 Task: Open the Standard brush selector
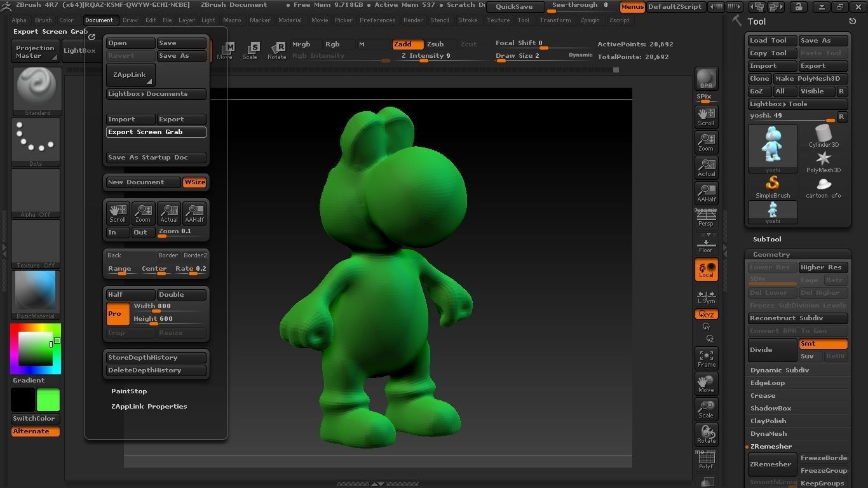pos(36,91)
